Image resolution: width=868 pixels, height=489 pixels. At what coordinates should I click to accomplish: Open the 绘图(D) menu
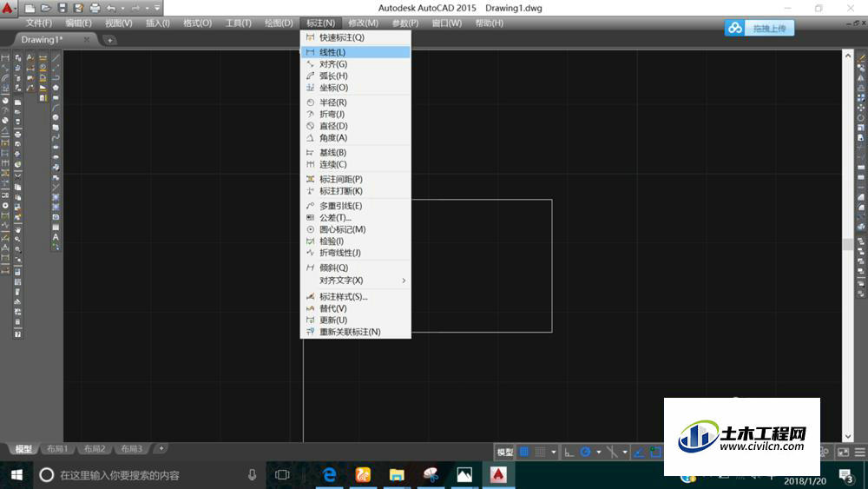click(x=279, y=23)
